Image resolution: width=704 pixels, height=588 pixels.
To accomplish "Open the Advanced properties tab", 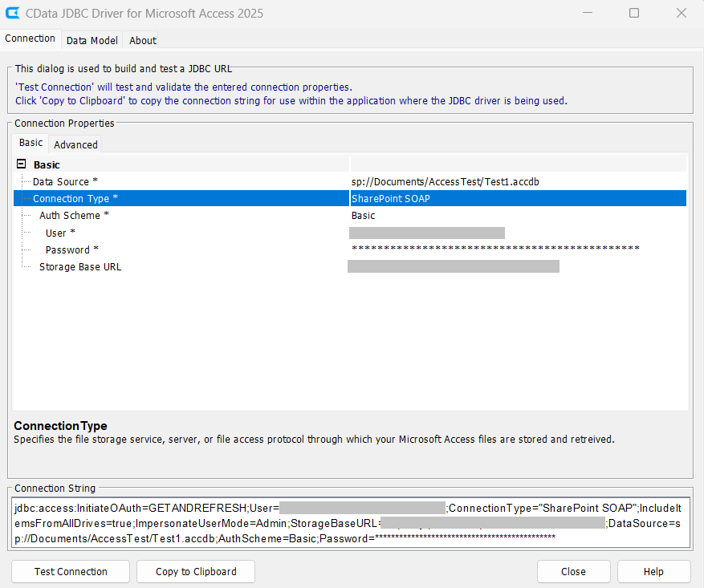I will click(x=75, y=144).
